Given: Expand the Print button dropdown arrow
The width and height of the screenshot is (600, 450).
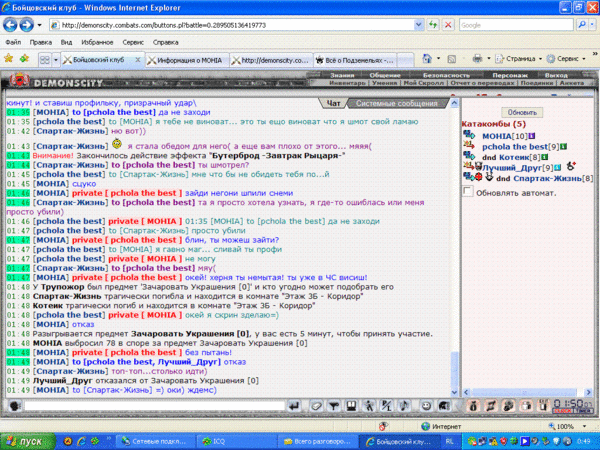Looking at the screenshot, I should coord(488,59).
